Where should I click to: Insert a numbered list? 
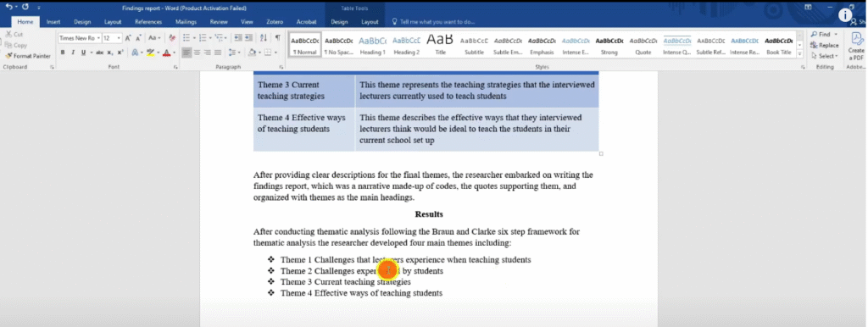pos(203,38)
